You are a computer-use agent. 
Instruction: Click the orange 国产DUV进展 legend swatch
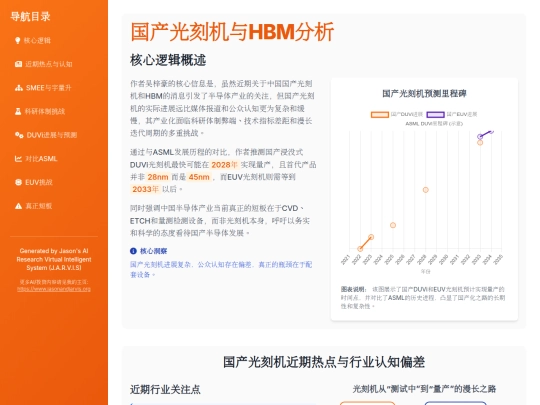click(380, 114)
